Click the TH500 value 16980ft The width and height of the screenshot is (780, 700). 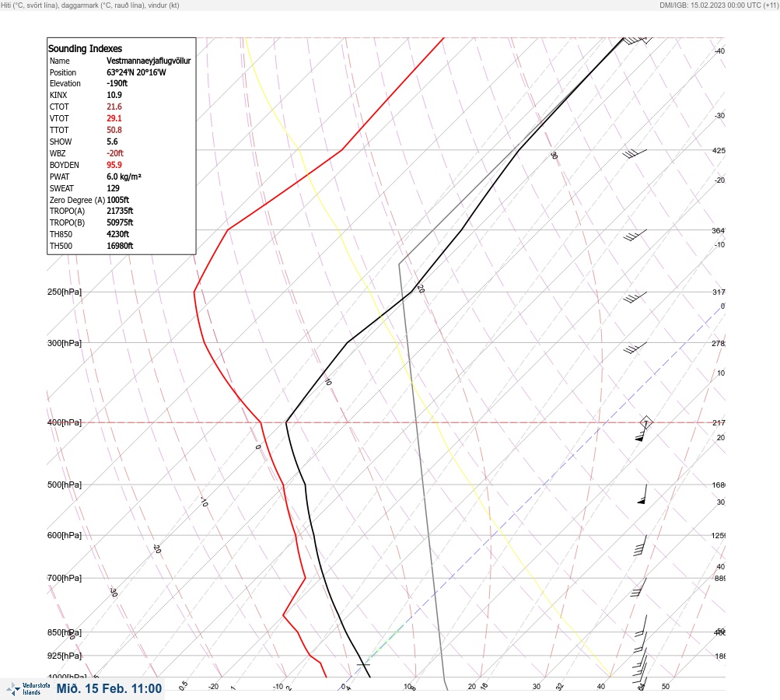coord(120,246)
